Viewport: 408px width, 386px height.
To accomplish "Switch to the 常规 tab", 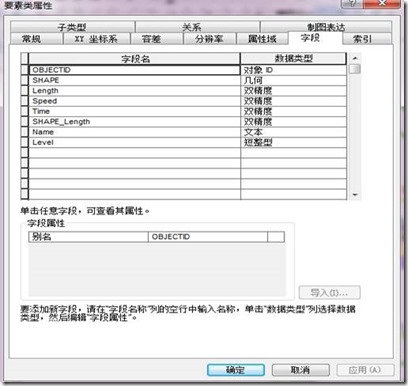I will (36, 39).
